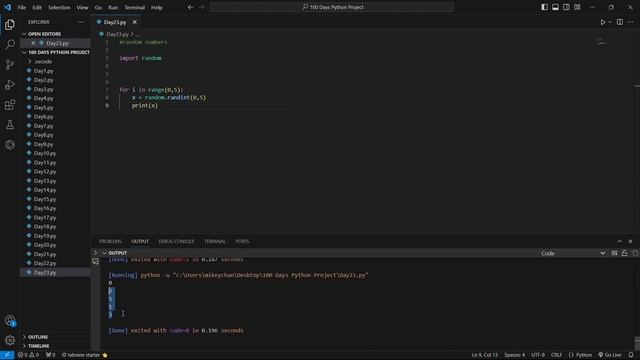Open the Explorer view in activity bar
This screenshot has height=360, width=640.
tap(10, 25)
